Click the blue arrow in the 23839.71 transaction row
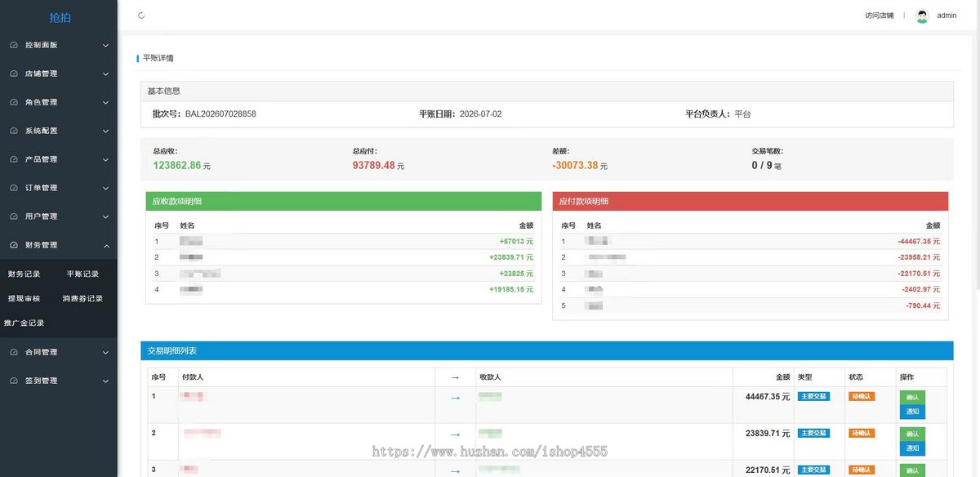The image size is (980, 477). [455, 435]
